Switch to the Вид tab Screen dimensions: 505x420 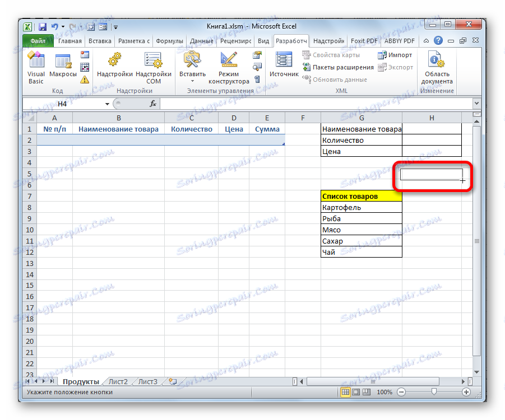(263, 41)
